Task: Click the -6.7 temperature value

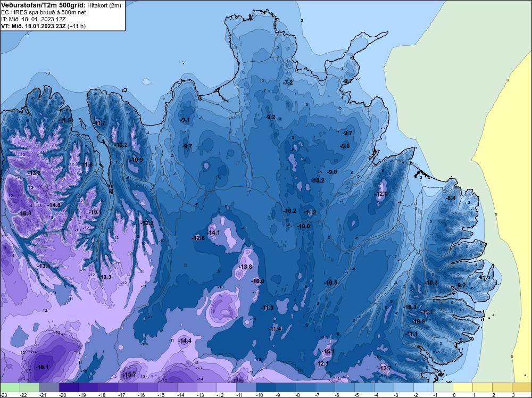Action: pos(347,81)
